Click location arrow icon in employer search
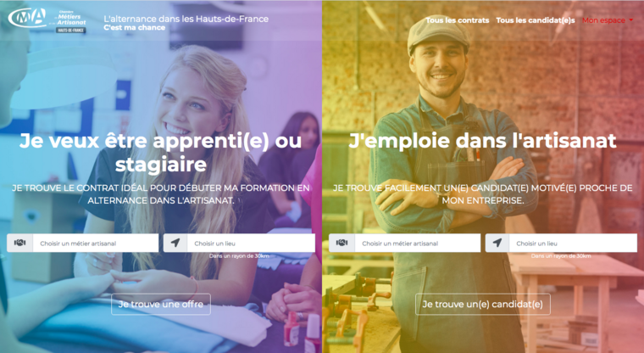Viewport: 644px width, 353px height. [x=497, y=244]
